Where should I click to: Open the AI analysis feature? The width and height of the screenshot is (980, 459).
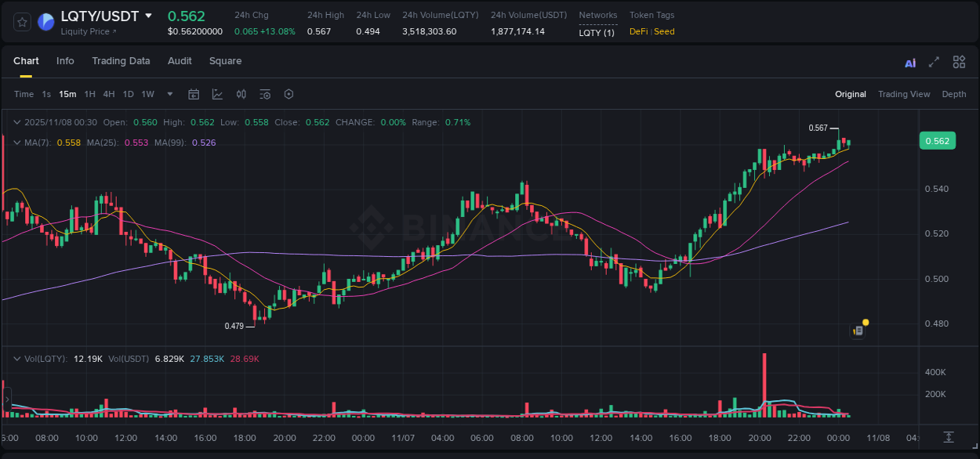point(909,61)
